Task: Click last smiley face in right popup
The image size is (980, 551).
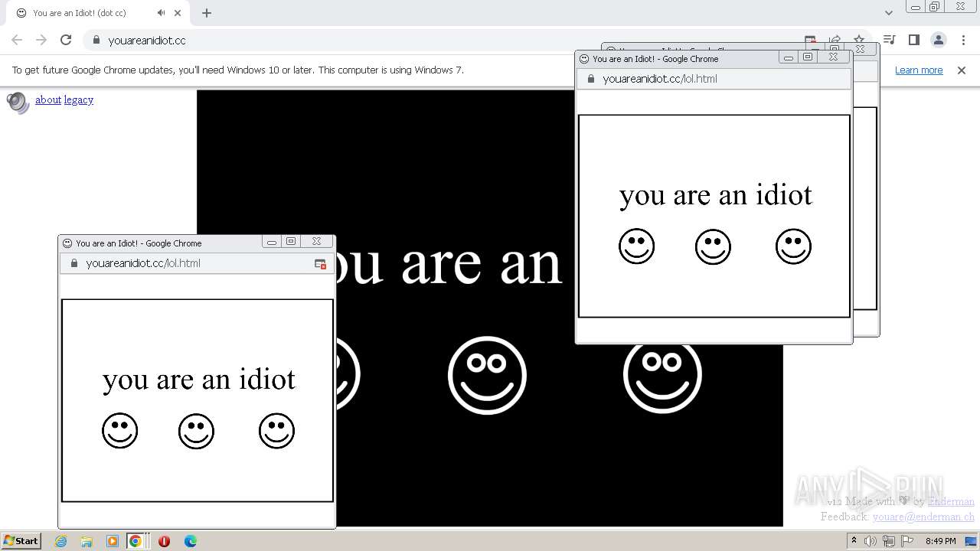Action: click(793, 246)
